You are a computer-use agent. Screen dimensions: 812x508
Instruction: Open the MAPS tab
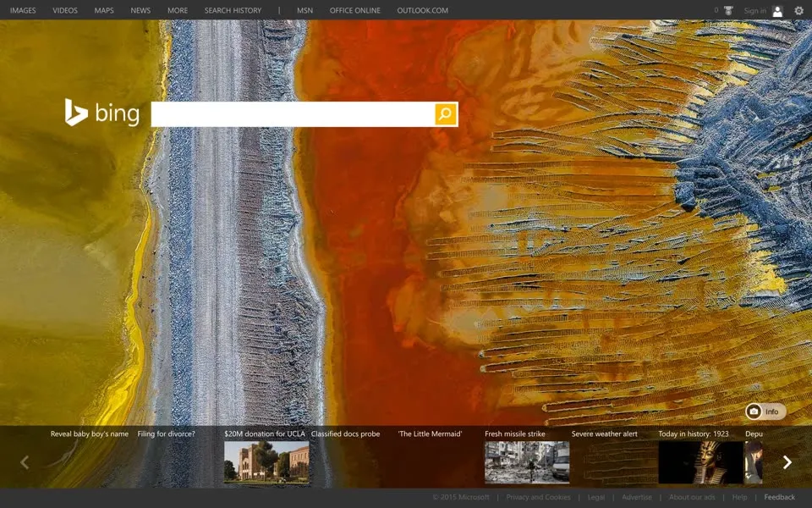103,10
